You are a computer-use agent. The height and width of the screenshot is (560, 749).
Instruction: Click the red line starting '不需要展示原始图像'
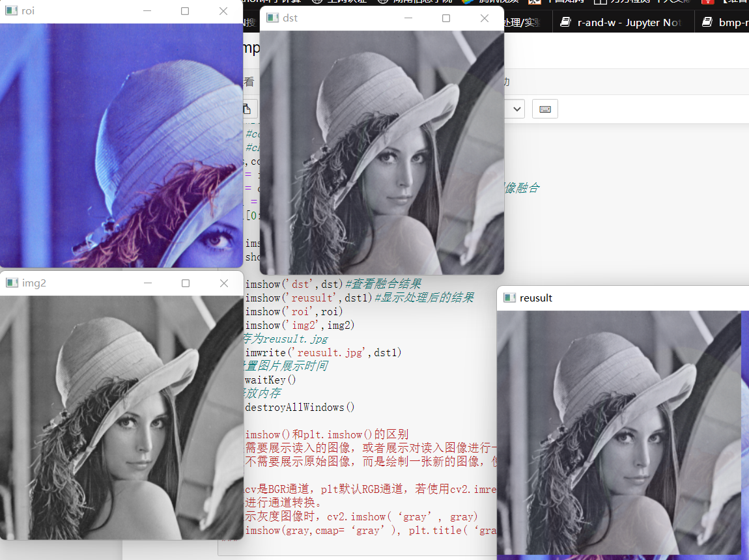pyautogui.click(x=371, y=461)
